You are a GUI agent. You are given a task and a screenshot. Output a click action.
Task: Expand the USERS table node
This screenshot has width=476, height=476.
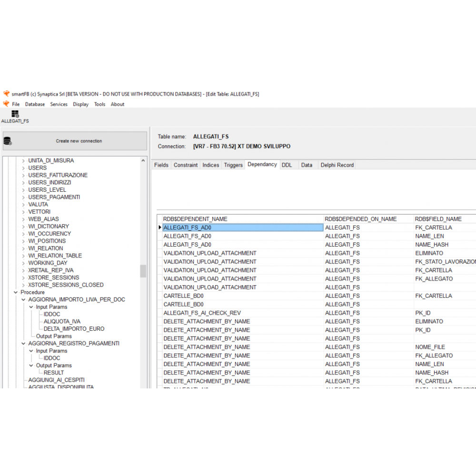click(x=23, y=168)
